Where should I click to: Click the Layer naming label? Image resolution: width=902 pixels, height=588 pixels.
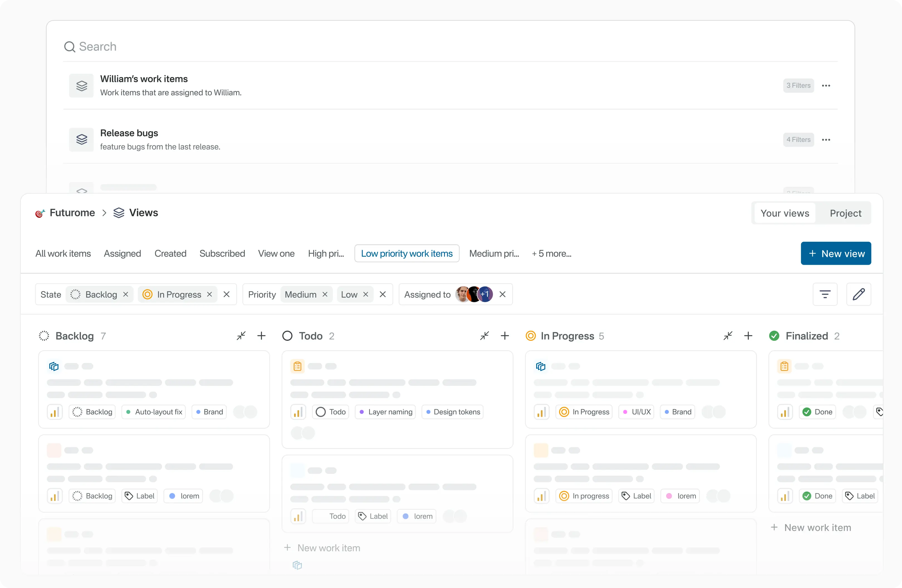tap(385, 412)
